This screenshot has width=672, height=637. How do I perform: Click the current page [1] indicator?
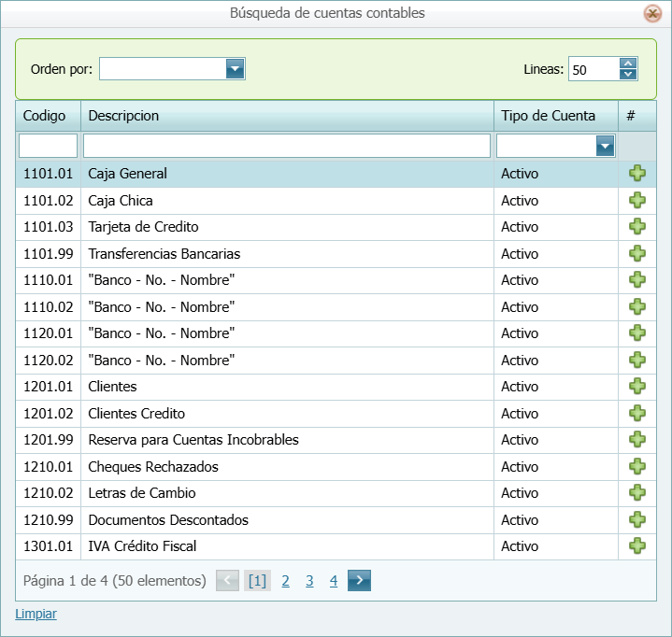pos(257,581)
